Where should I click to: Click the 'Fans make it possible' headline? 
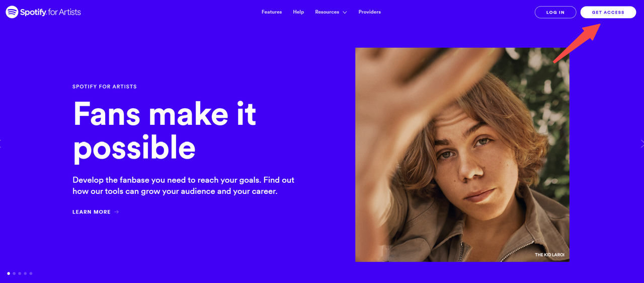tap(165, 131)
